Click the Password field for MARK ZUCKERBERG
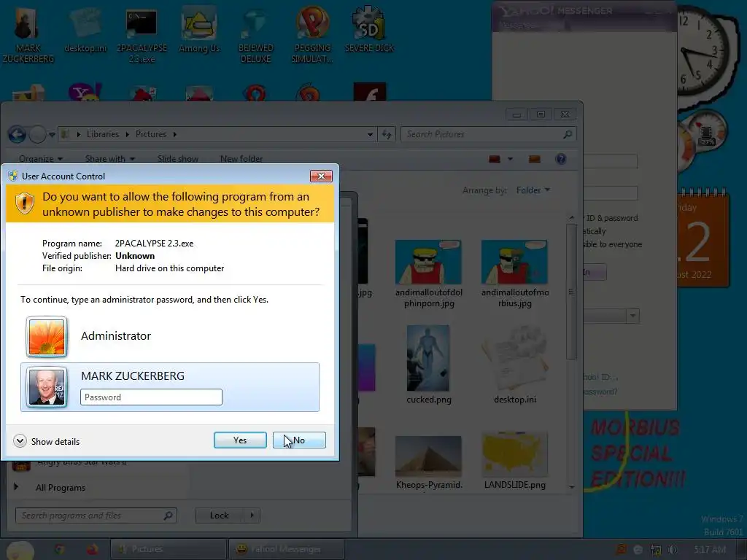 [x=152, y=397]
